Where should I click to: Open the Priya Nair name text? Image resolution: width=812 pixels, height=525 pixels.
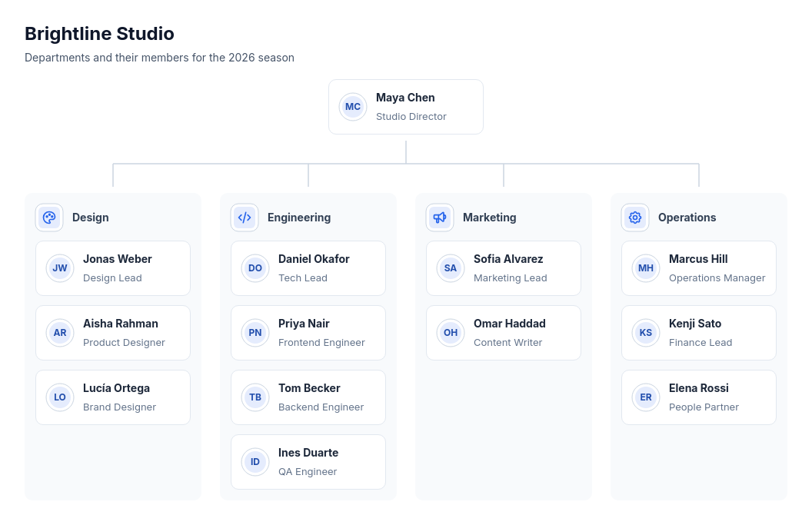click(x=304, y=324)
